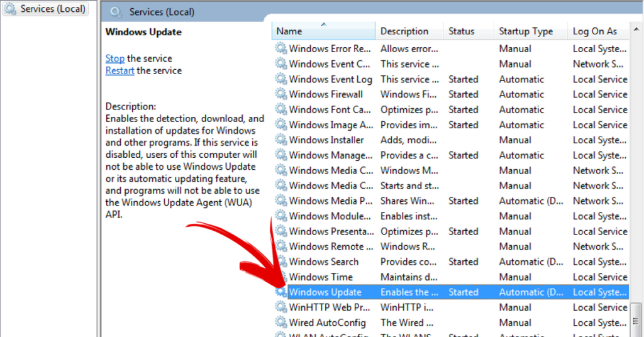Click the gear icon for Windows Presentation Foundation
This screenshot has width=644, height=337.
(x=281, y=231)
